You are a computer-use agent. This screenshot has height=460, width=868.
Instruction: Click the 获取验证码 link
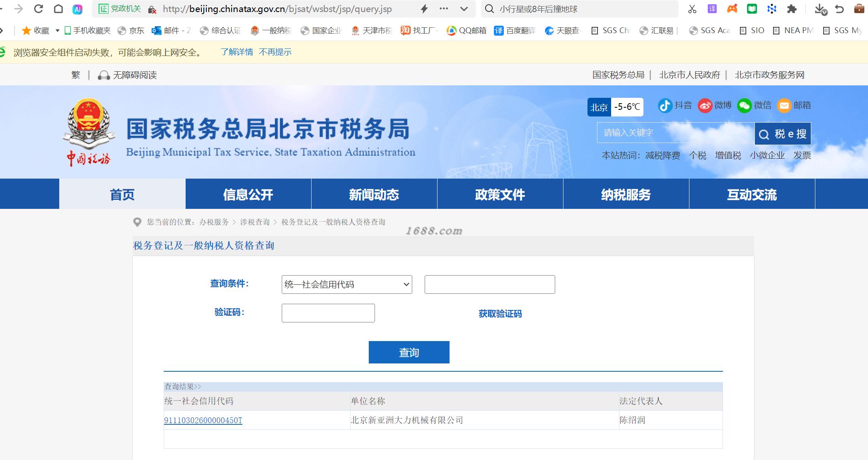(500, 314)
